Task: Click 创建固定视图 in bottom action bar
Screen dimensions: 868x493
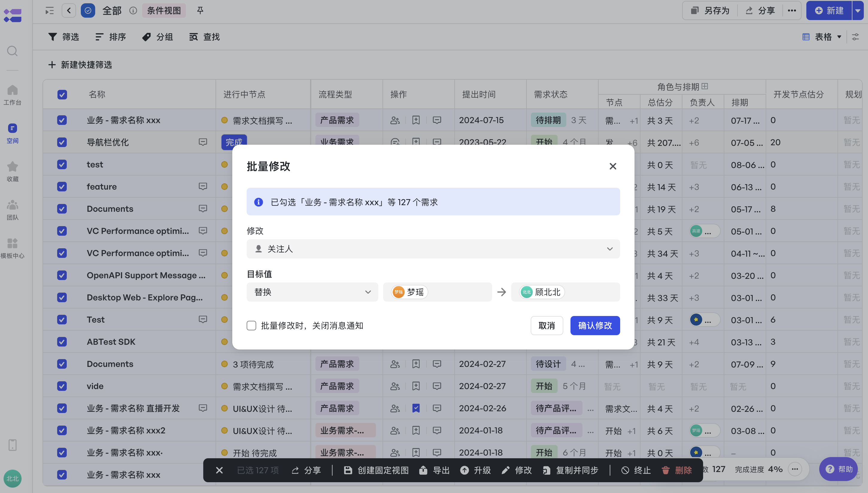Action: (376, 470)
